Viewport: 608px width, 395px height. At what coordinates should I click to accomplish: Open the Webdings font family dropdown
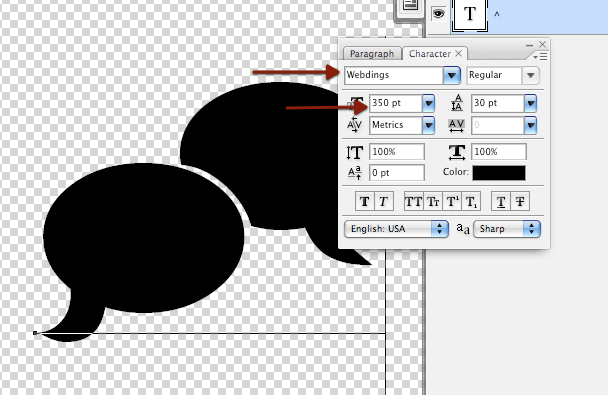(x=452, y=75)
